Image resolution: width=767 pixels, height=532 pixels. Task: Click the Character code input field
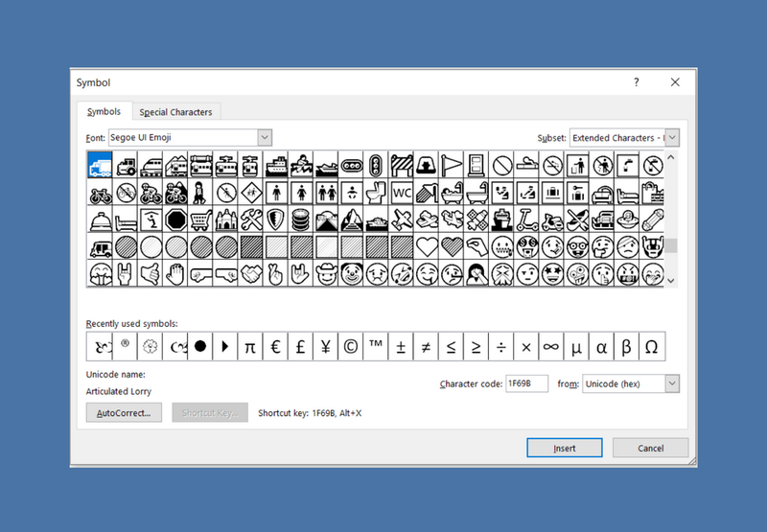(526, 383)
